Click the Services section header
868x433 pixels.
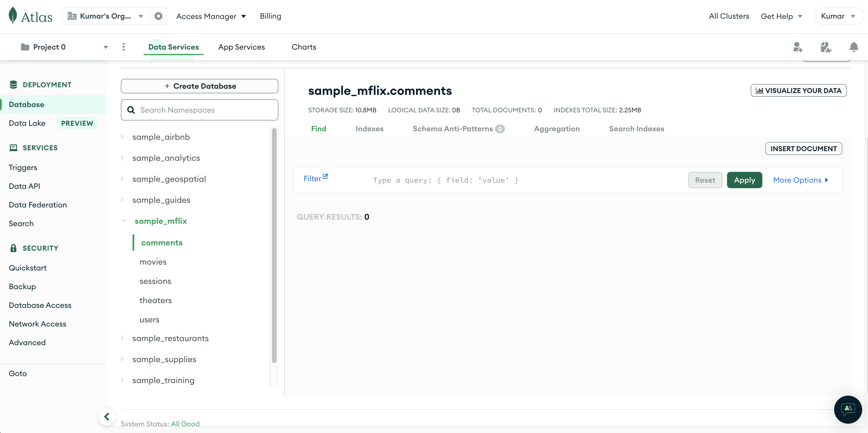(34, 148)
